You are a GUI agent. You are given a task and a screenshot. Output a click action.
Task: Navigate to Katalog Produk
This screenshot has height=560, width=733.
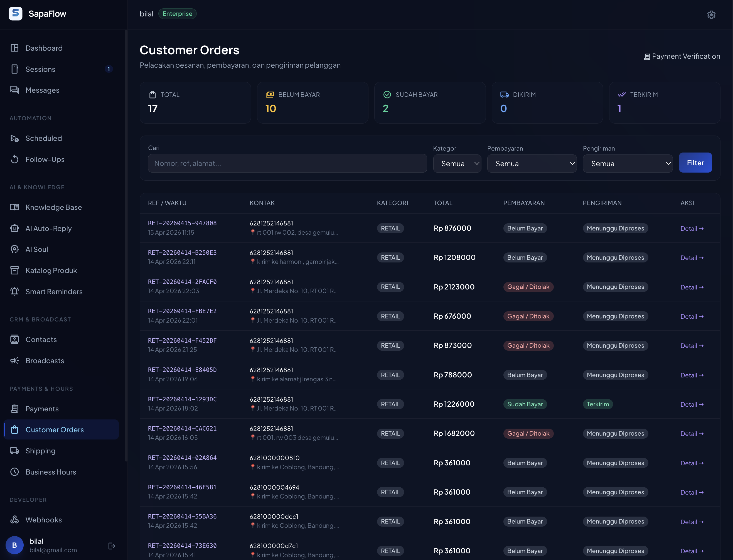tap(51, 270)
